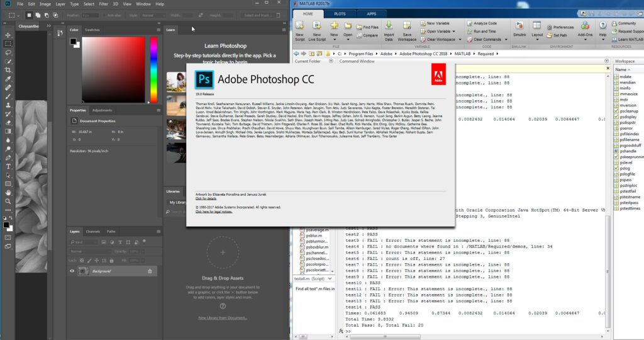Toggle the lock icon on Background layer
Viewport: 644px width, 340px height.
150,271
